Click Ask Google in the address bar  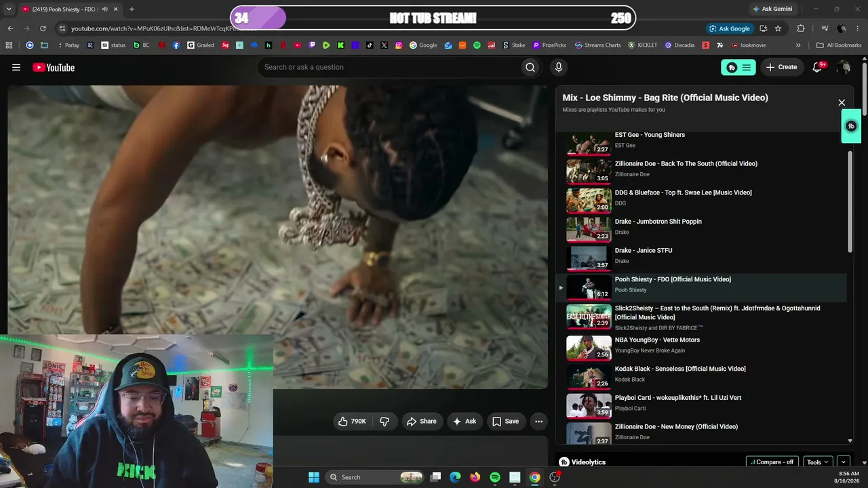click(730, 28)
